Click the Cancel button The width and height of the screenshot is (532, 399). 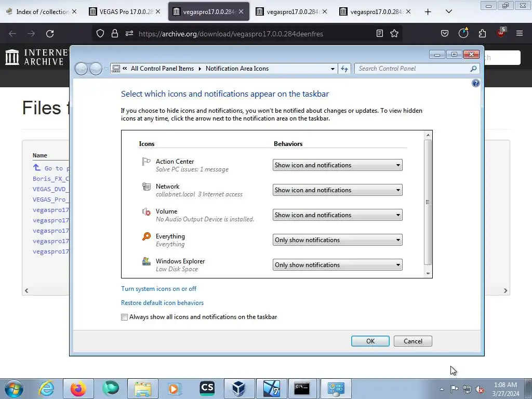(413, 341)
